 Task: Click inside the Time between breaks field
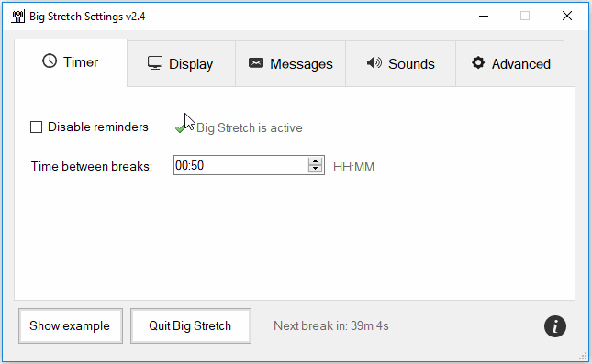(240, 165)
